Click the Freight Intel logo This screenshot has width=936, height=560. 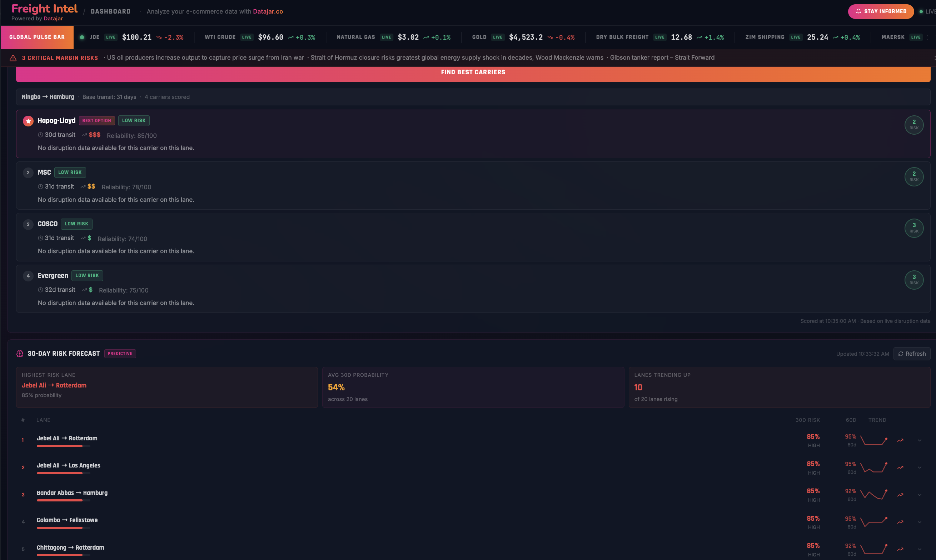click(45, 8)
